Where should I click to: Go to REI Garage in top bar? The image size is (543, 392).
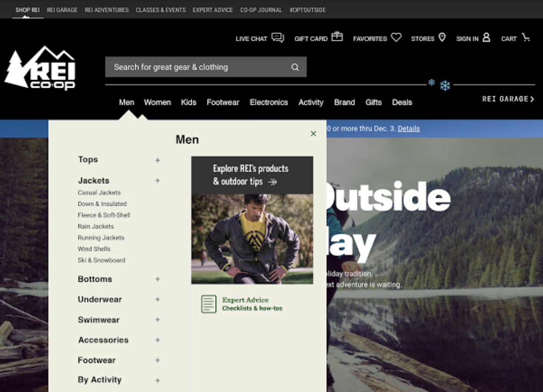[62, 10]
